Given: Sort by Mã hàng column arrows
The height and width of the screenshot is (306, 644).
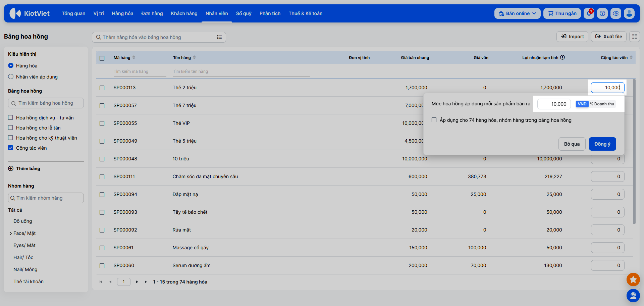Looking at the screenshot, I should [134, 57].
